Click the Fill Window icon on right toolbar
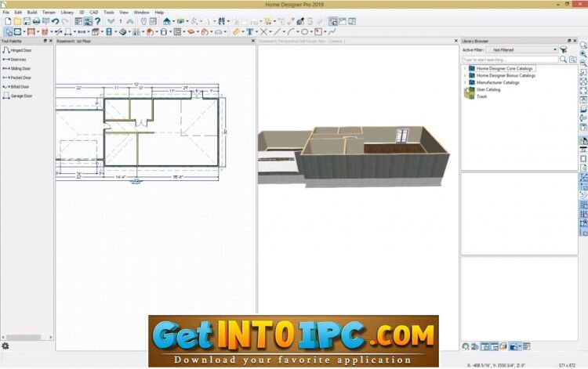This screenshot has width=588, height=369. [x=583, y=91]
